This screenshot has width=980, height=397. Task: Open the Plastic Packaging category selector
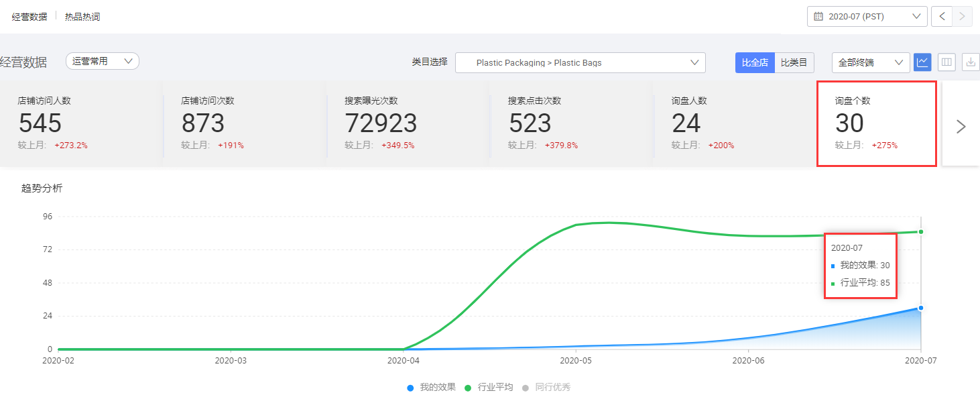(x=580, y=62)
